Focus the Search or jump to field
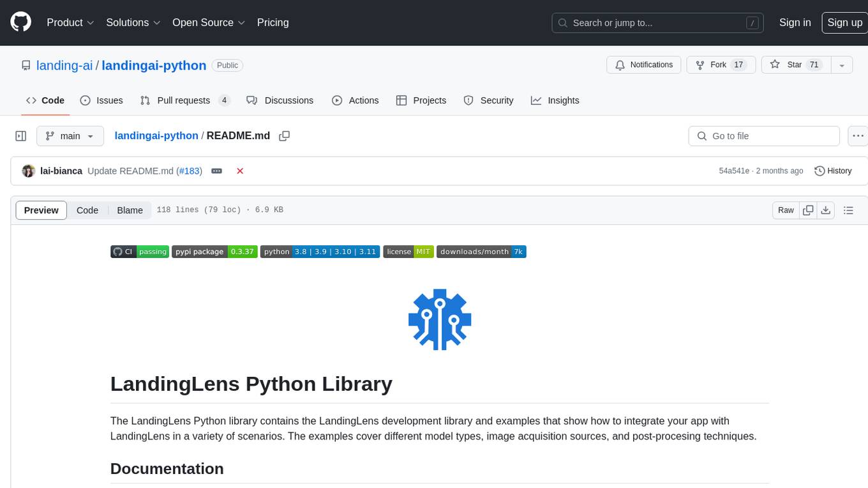Viewport: 868px width, 488px height. pyautogui.click(x=659, y=23)
